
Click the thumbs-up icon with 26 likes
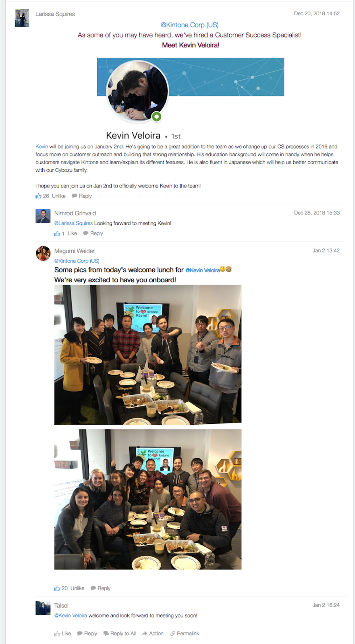38,196
